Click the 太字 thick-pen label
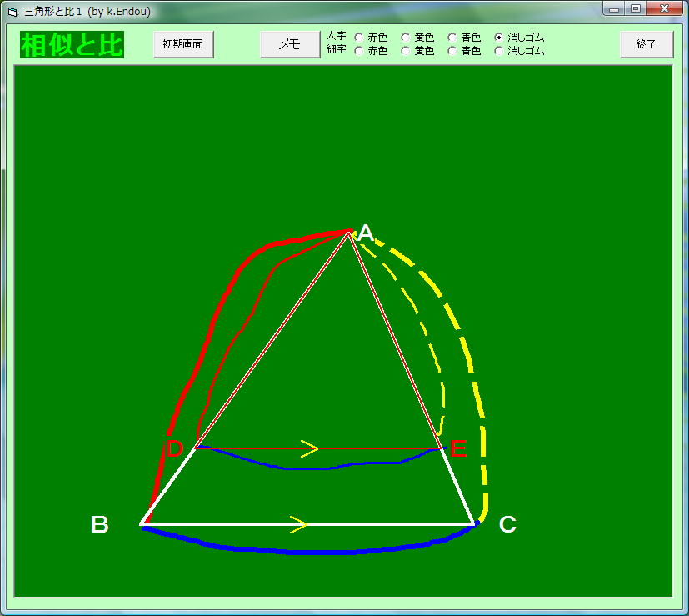689x616 pixels. [336, 36]
